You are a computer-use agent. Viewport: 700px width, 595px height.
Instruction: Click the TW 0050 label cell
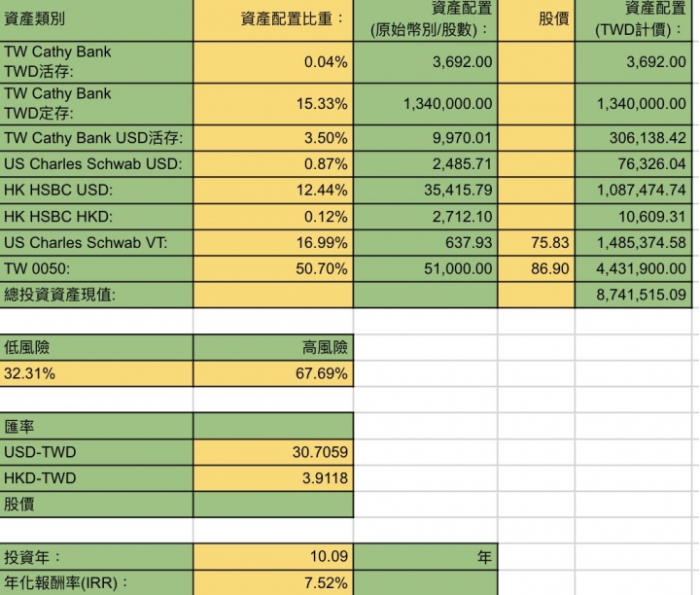pos(96,269)
